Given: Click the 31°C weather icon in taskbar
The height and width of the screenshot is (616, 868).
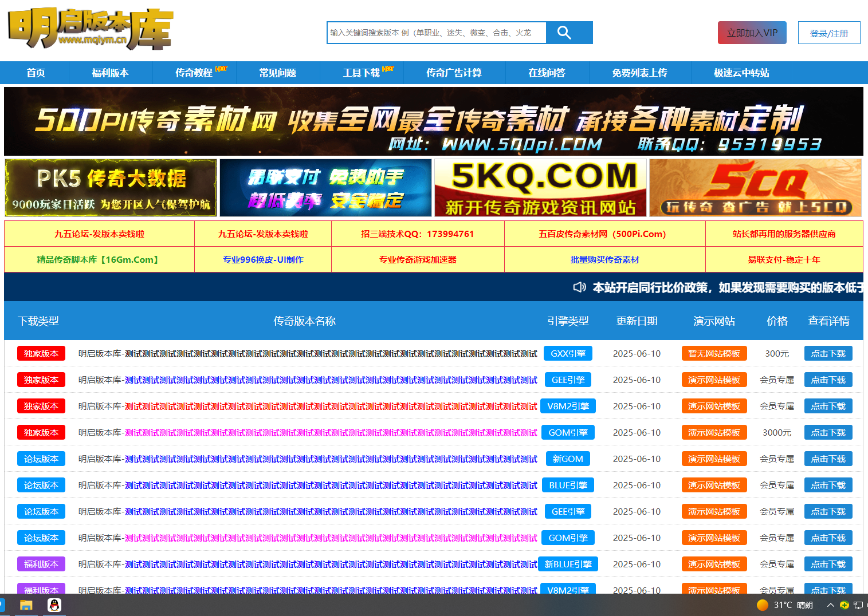Looking at the screenshot, I should click(x=762, y=605).
